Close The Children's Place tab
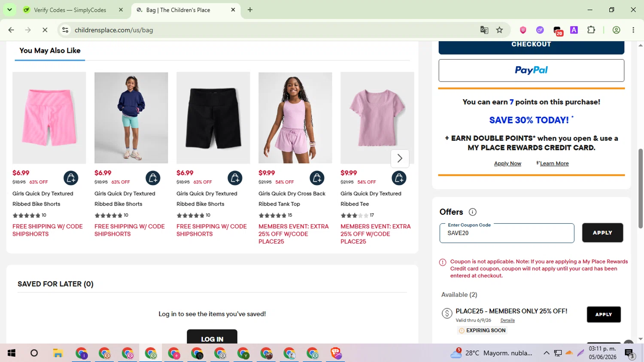644x362 pixels. tap(233, 10)
